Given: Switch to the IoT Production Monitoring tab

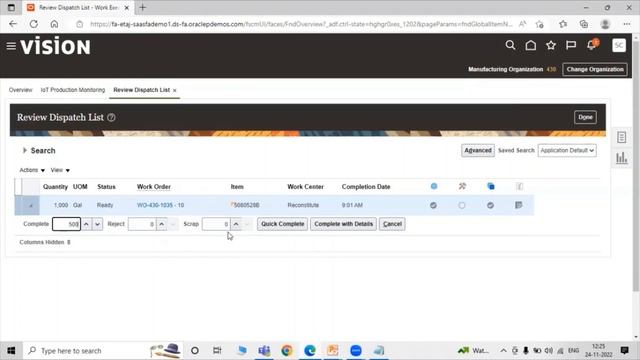Looking at the screenshot, I should tap(73, 90).
